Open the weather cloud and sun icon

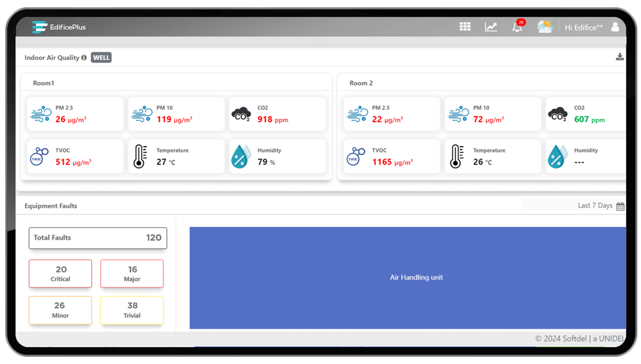[x=545, y=27]
